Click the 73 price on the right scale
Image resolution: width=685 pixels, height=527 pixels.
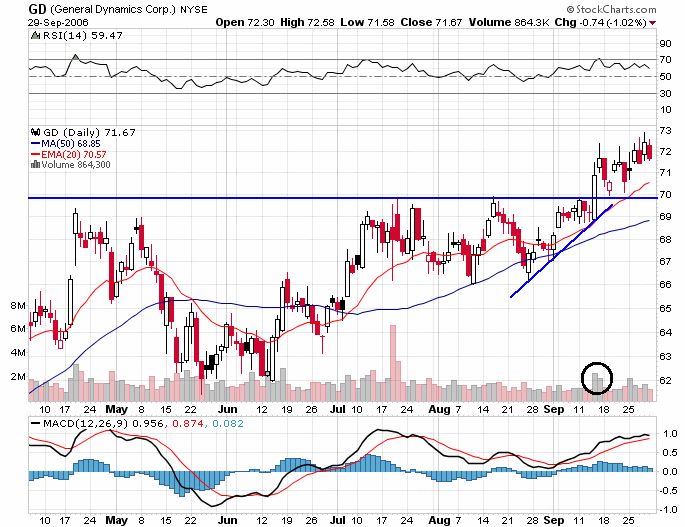[x=665, y=130]
